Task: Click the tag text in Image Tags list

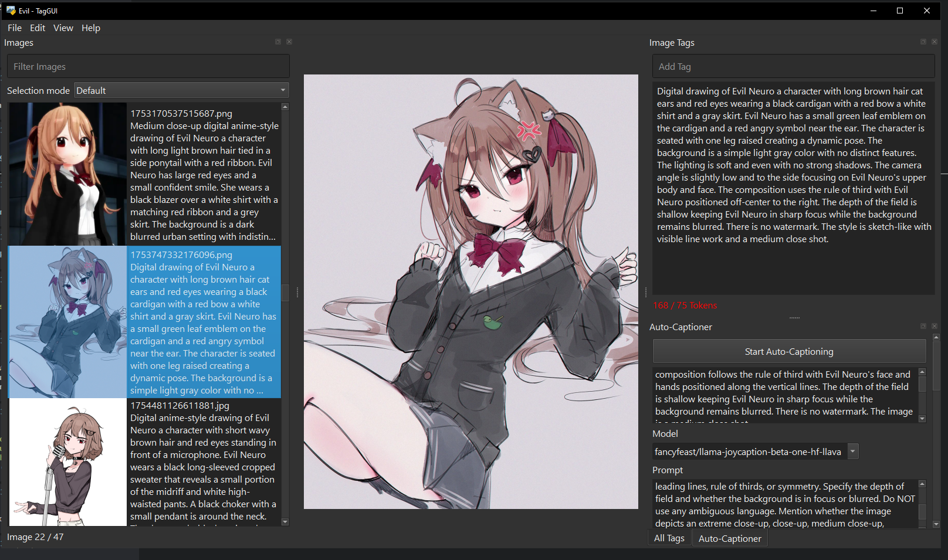Action: [794, 165]
